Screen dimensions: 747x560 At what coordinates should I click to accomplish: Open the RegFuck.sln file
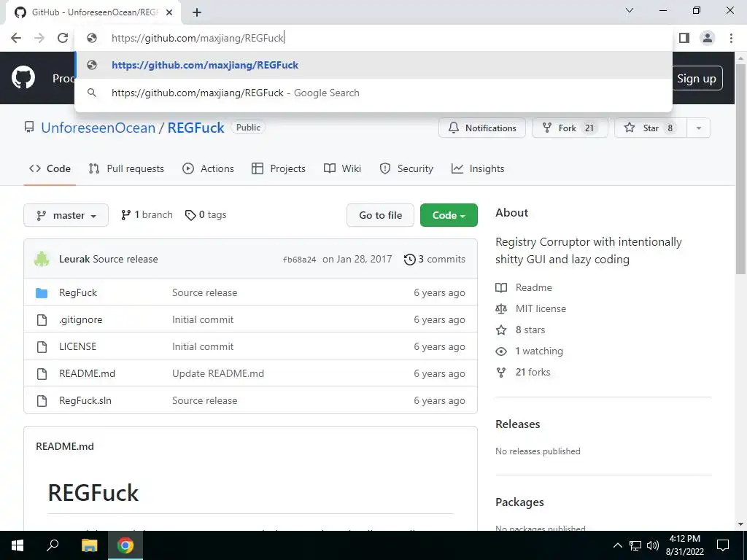pyautogui.click(x=85, y=400)
